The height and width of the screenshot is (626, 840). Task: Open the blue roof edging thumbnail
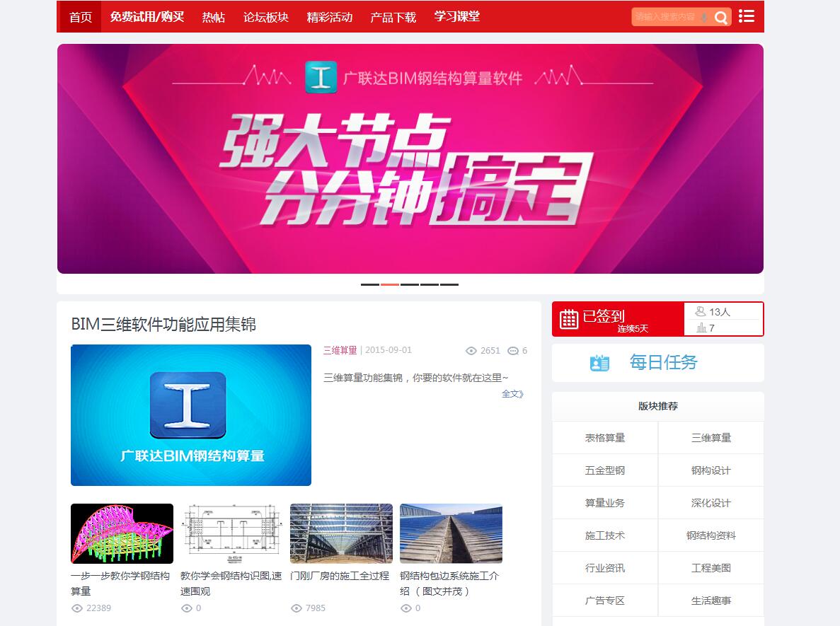[451, 533]
